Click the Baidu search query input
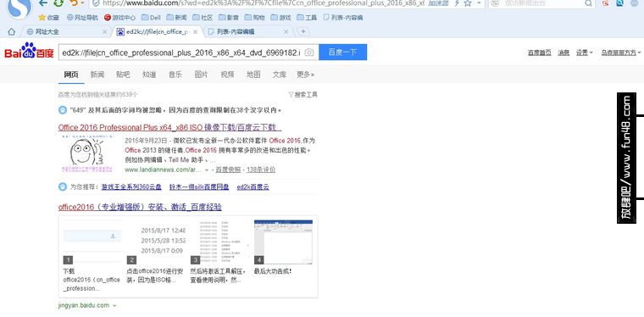644x317 pixels. [x=181, y=53]
